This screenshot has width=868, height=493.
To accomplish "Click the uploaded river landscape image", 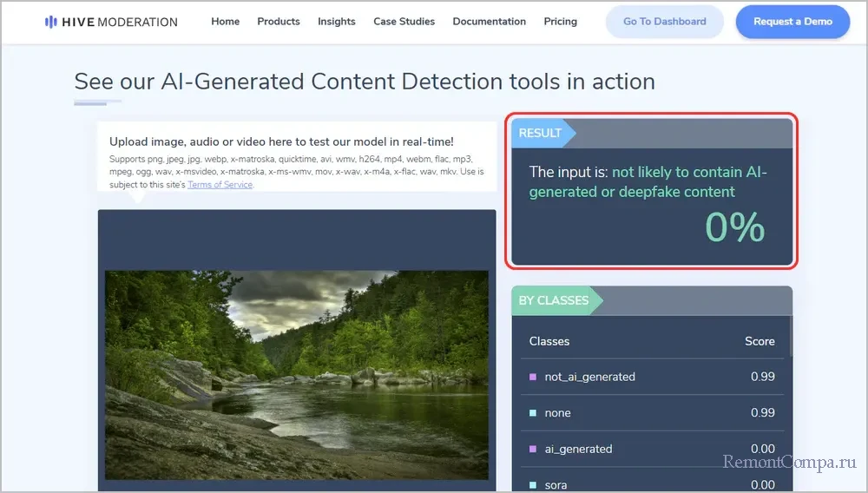I will point(297,373).
